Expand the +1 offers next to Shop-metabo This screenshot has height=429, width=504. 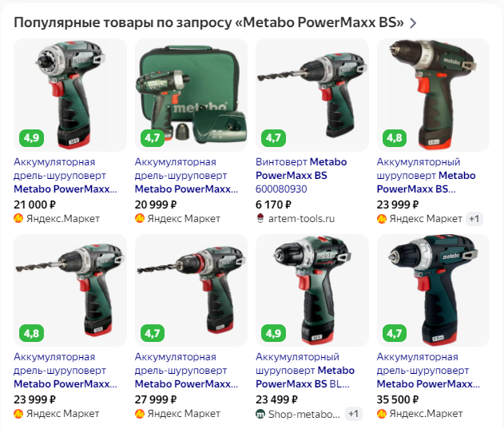click(354, 414)
